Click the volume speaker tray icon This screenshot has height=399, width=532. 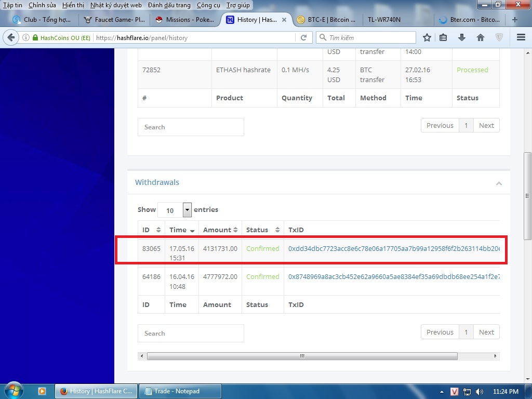[480, 392]
